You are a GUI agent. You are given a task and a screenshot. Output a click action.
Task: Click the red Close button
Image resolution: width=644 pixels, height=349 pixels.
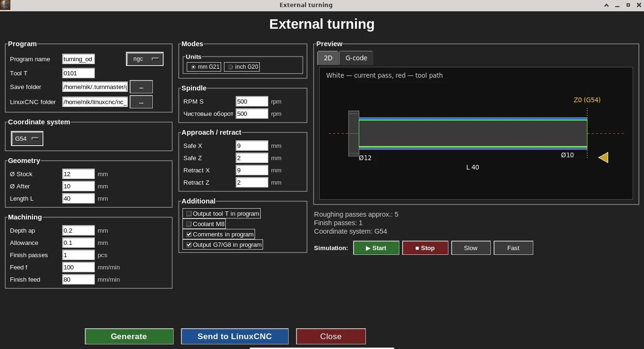coord(331,336)
